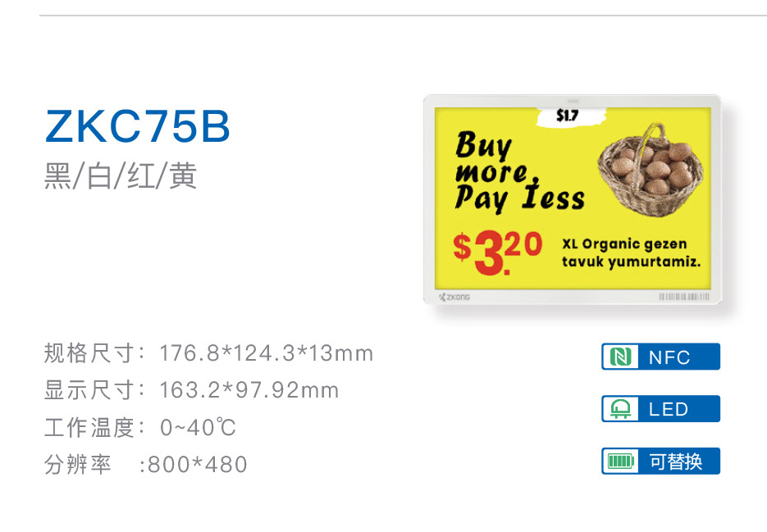Screen dimensions: 767x532
Task: Click the green battery icon
Action: pos(620,462)
